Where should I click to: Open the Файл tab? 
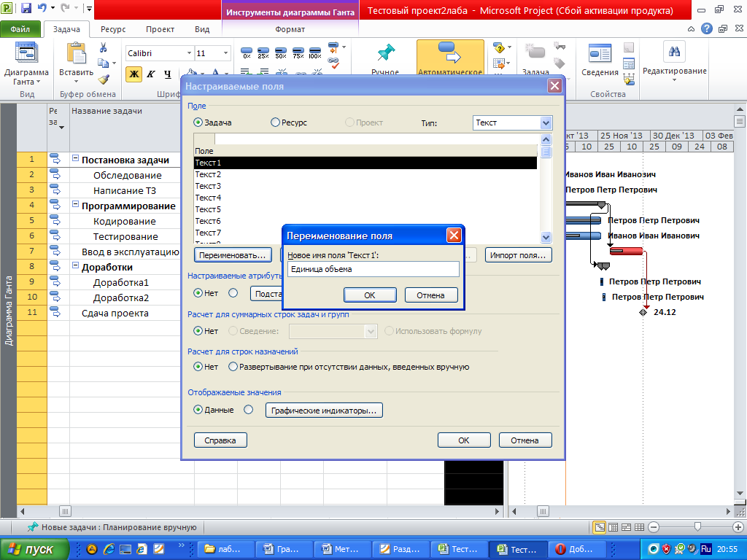[20, 29]
